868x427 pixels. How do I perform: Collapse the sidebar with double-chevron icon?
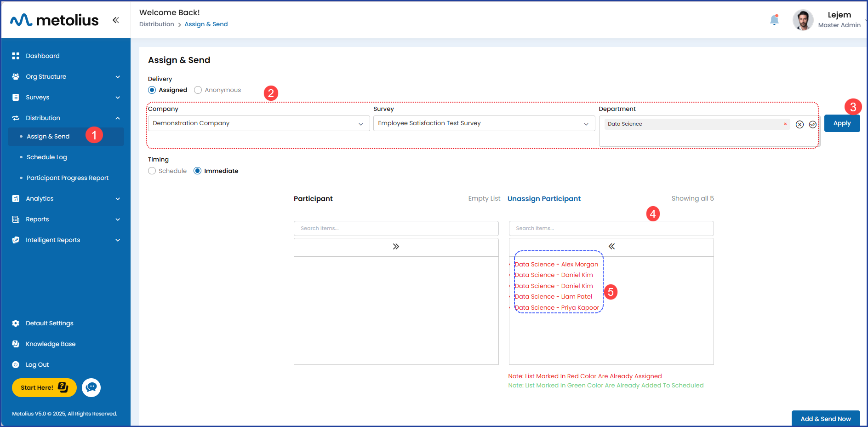tap(116, 20)
